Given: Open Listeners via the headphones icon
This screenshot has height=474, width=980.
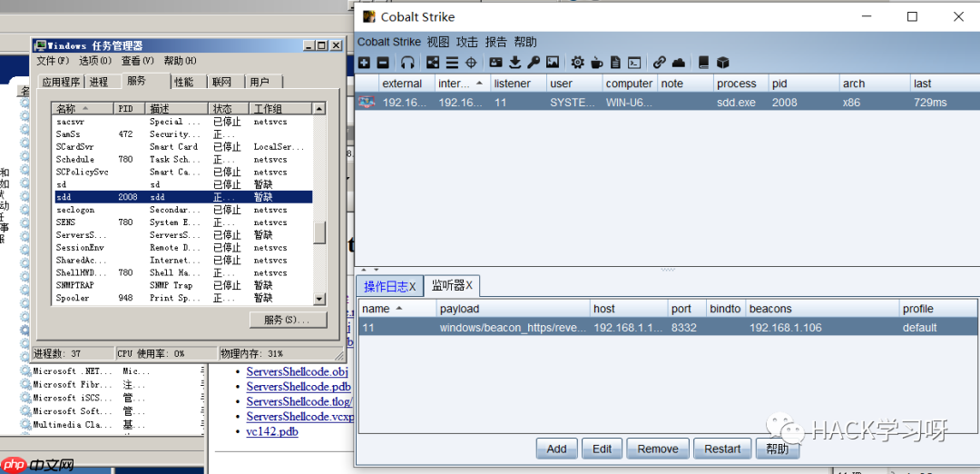Looking at the screenshot, I should [407, 63].
